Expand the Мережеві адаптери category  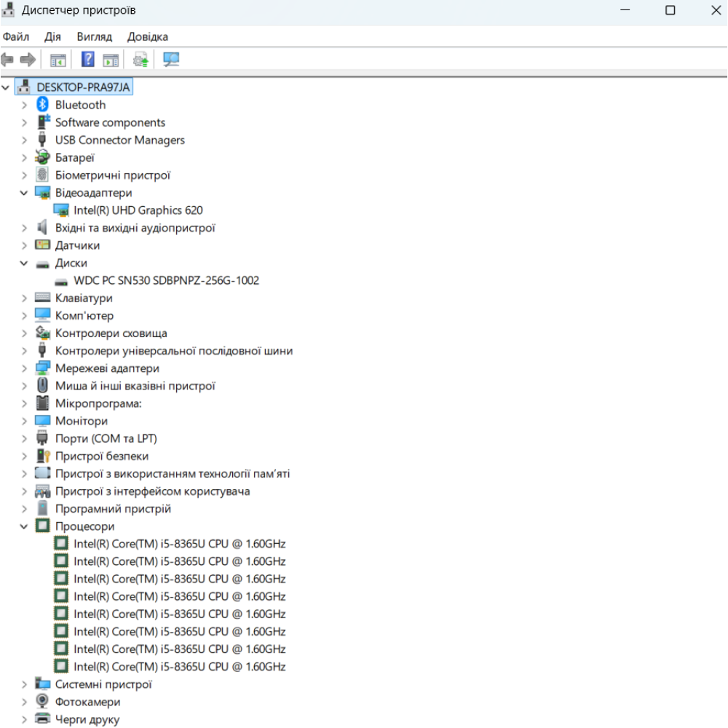click(24, 368)
